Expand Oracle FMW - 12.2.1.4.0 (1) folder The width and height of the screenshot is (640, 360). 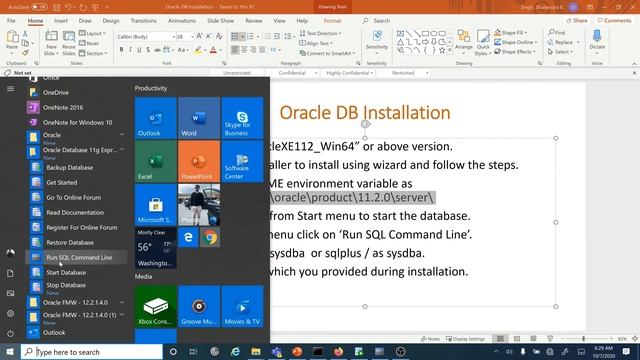click(x=77, y=317)
